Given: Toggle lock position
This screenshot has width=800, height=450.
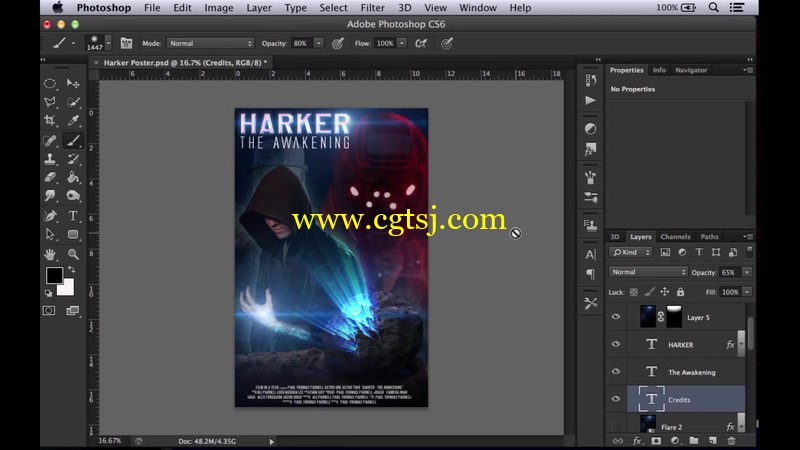Looking at the screenshot, I should 664,292.
